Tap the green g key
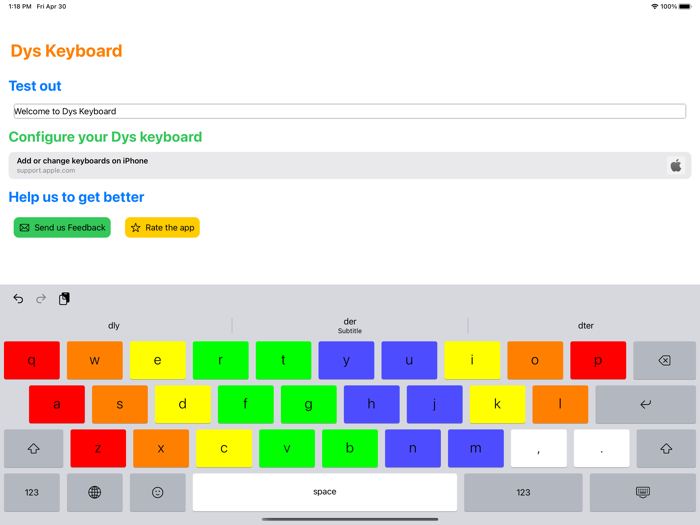Screen dimensions: 700x525 (x=308, y=404)
